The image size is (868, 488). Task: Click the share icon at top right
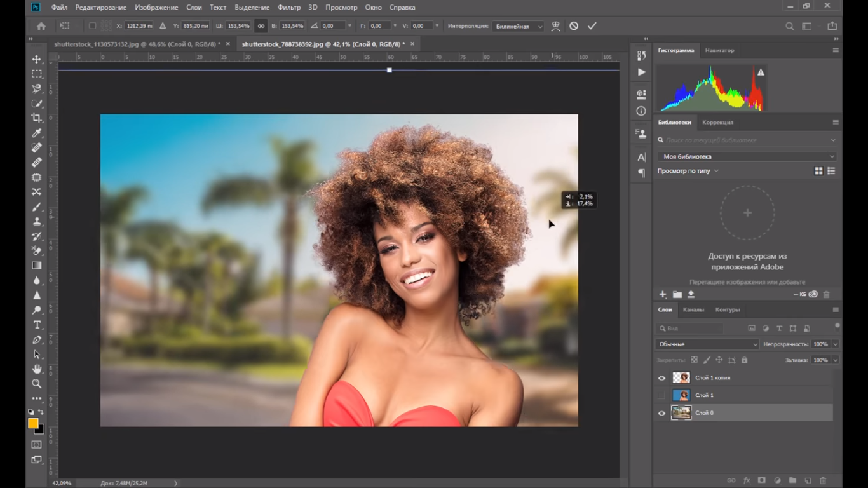tap(832, 26)
